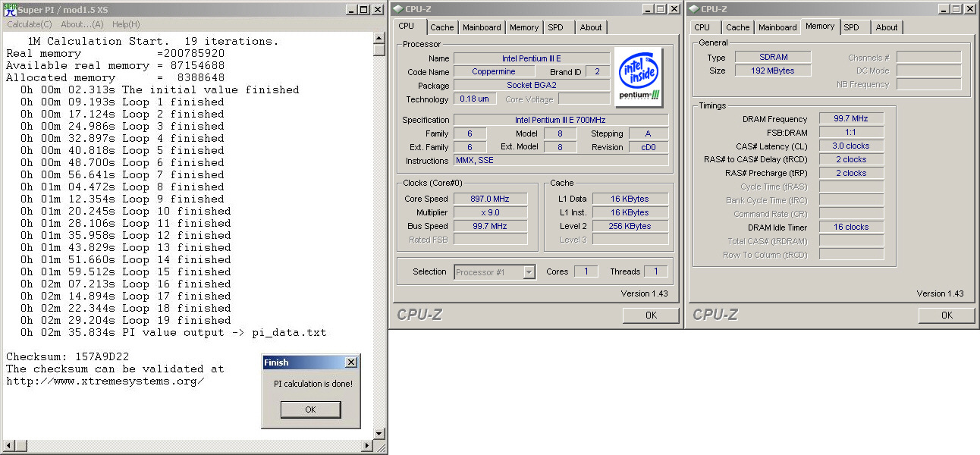Click the 192 MBytes memory size field

[773, 71]
